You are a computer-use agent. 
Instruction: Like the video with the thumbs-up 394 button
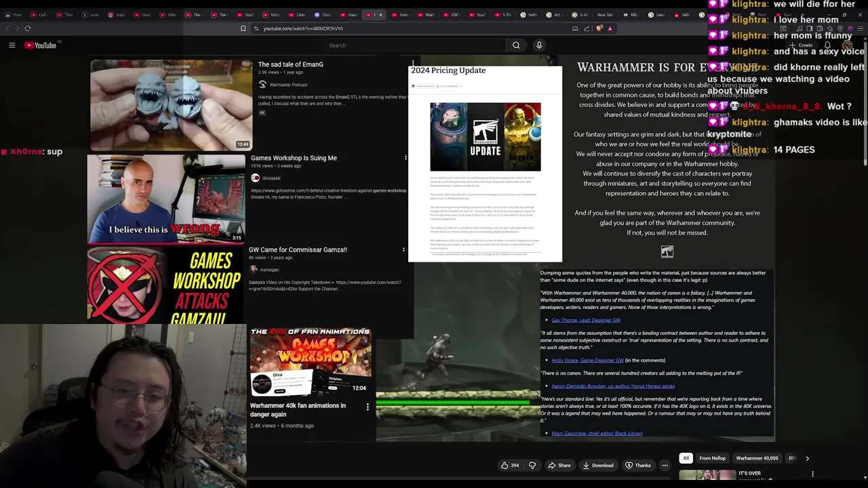coord(510,466)
